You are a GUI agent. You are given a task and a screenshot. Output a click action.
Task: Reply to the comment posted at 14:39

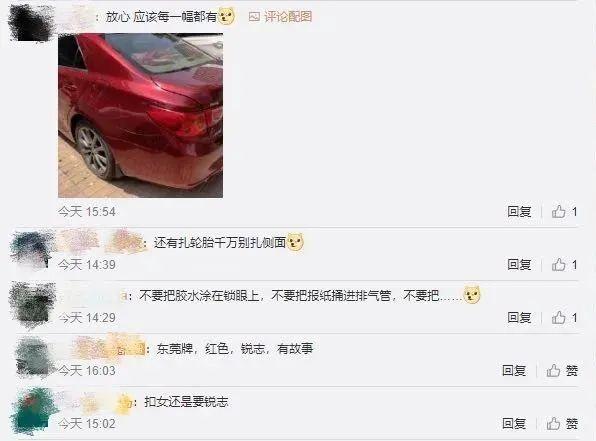point(519,265)
